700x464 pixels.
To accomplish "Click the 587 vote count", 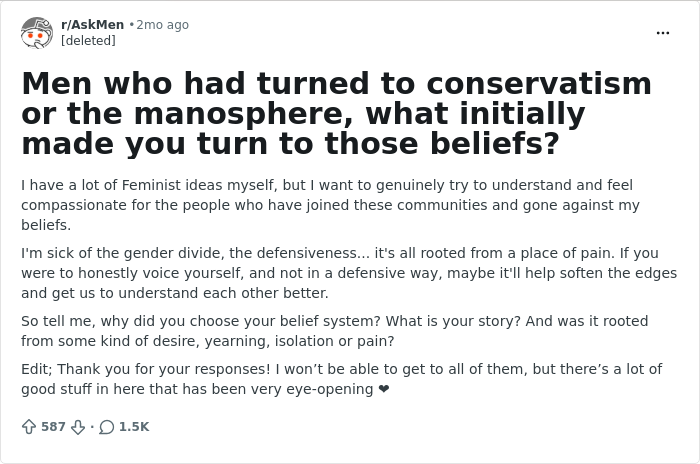I will click(53, 427).
